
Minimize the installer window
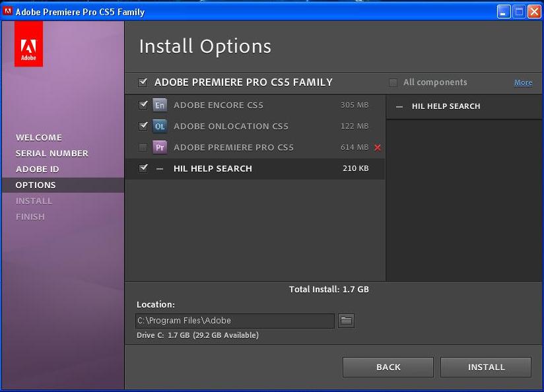coord(504,12)
